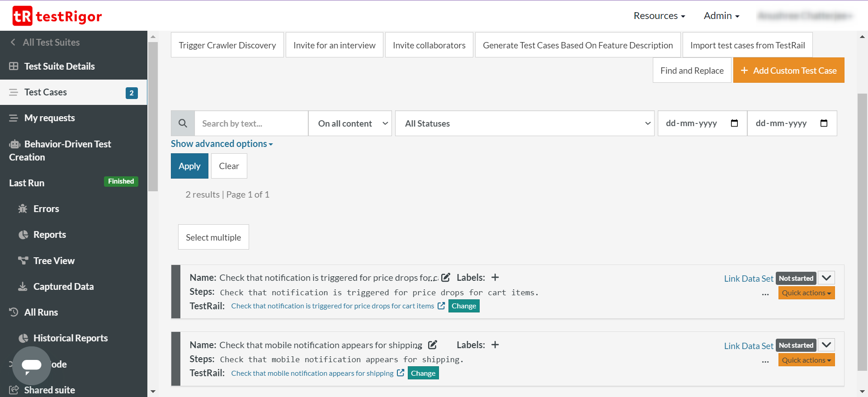
Task: Edit name of price drops test case
Action: 446,277
